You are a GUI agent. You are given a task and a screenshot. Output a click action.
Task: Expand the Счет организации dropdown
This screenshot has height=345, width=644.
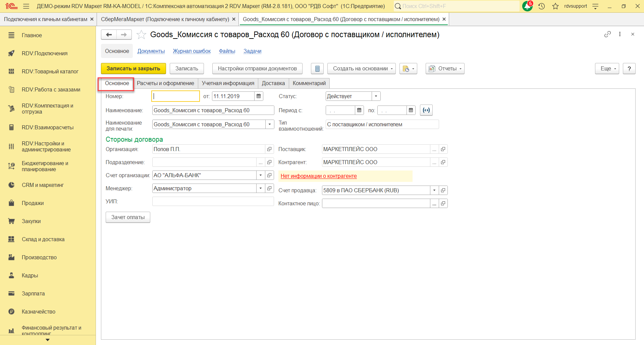(x=261, y=176)
